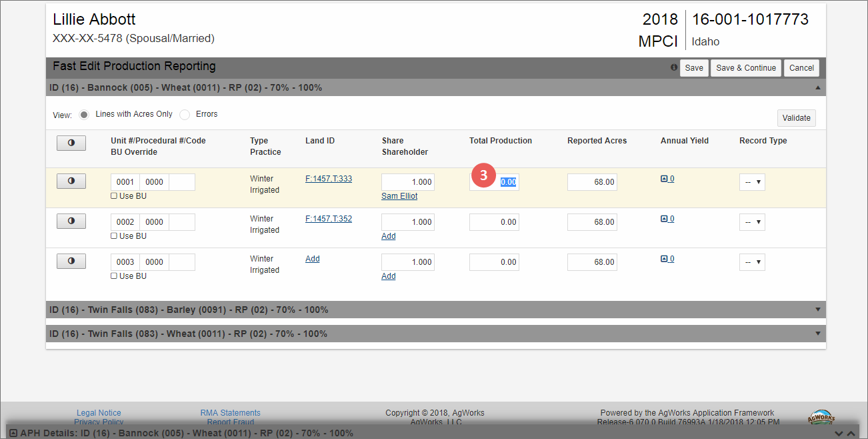Click the half-circle toggle button in header row

(x=71, y=143)
